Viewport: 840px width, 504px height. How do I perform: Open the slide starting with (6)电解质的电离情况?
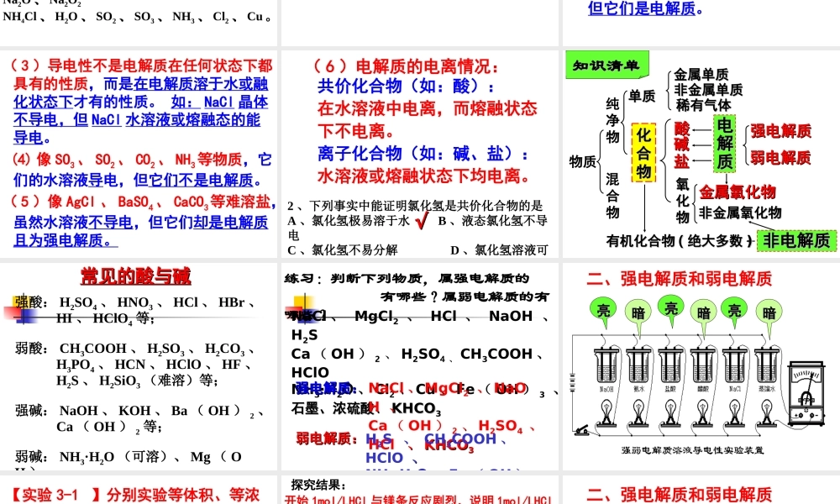pos(419,155)
